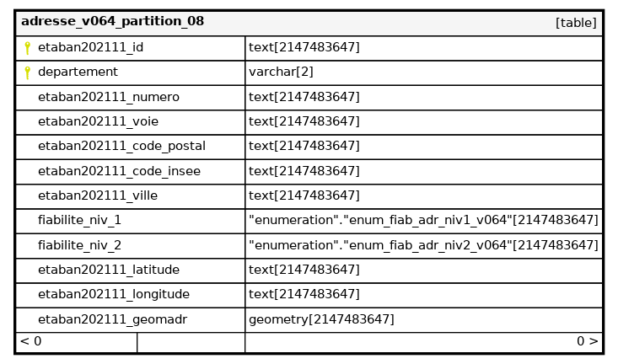Click the [table] type label
The image size is (618, 364).
click(x=576, y=23)
